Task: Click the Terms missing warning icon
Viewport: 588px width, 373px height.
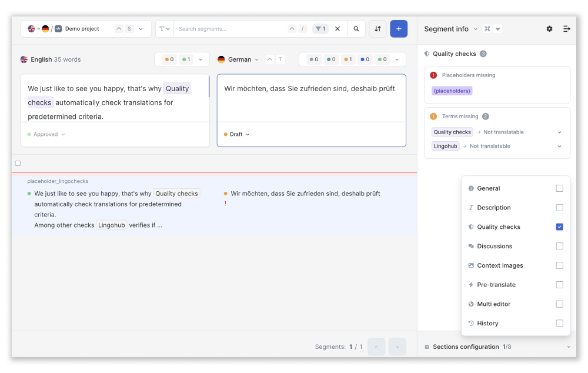Action: (x=433, y=116)
